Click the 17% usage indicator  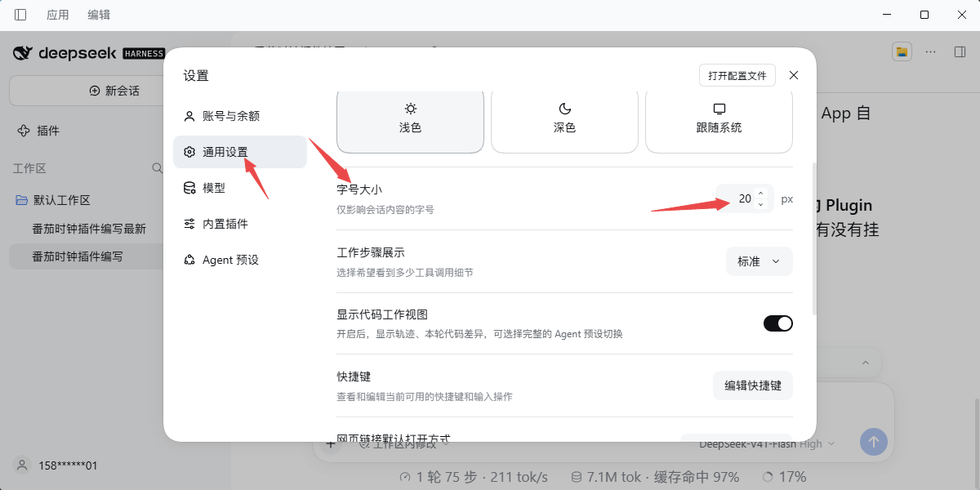click(783, 477)
